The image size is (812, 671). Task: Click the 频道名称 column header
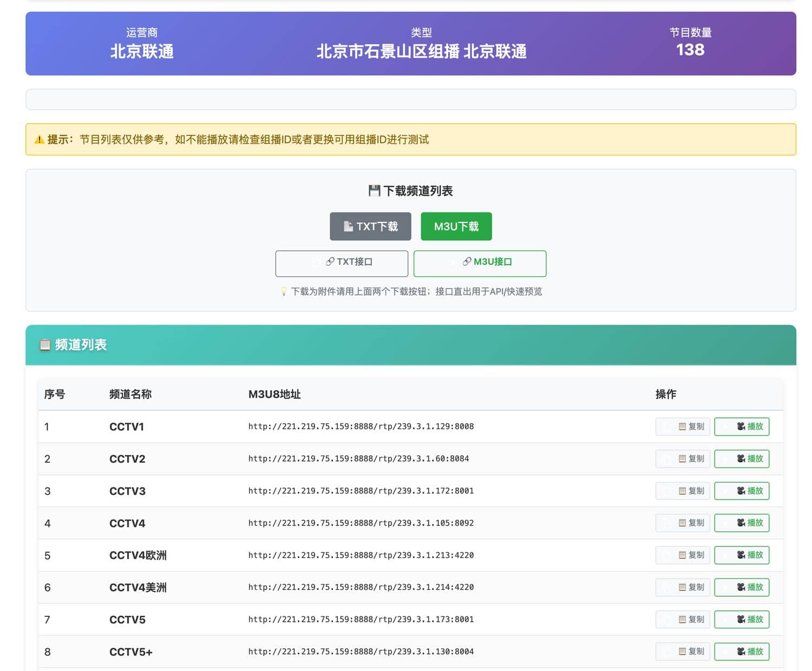coord(130,394)
